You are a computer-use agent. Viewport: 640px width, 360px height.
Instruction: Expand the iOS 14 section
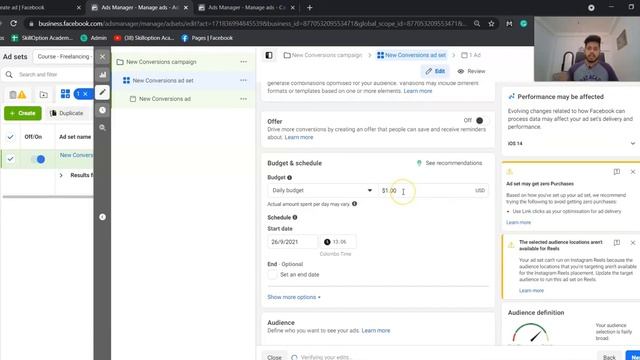pos(633,144)
